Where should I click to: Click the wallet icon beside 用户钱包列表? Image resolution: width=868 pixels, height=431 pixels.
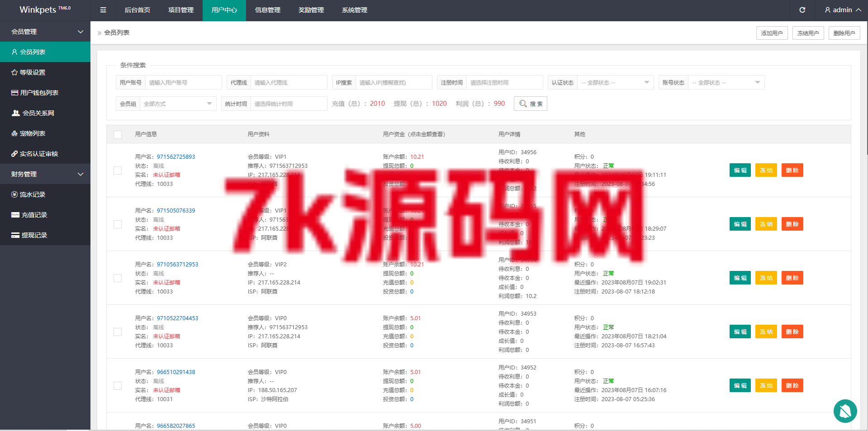click(x=14, y=93)
